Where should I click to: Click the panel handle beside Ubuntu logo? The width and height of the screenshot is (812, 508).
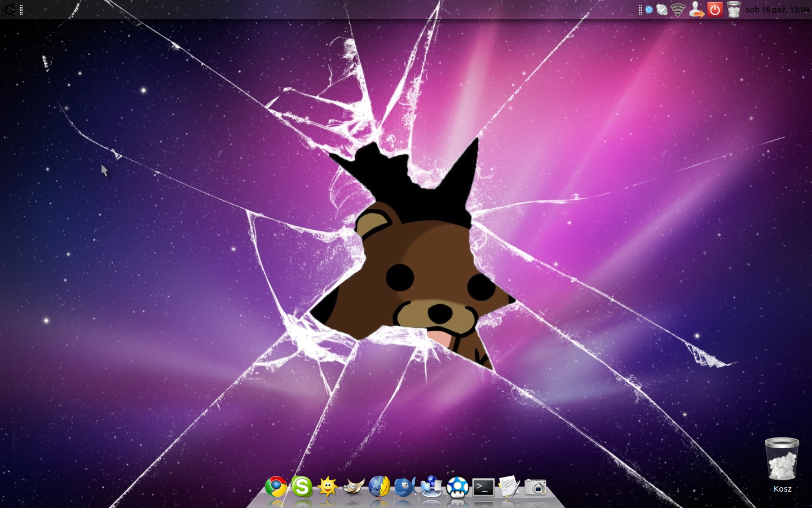point(21,10)
